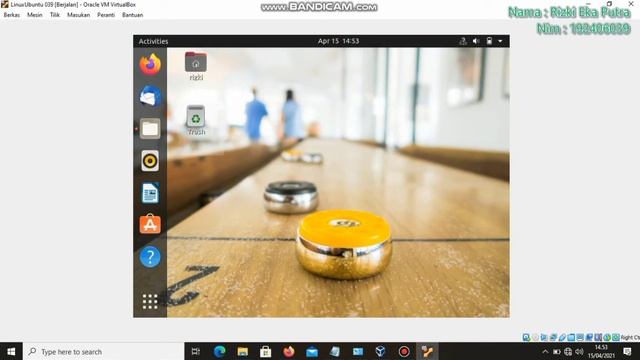The image size is (640, 360).
Task: Open the Mesin menu in VirtualBox
Action: click(x=35, y=15)
